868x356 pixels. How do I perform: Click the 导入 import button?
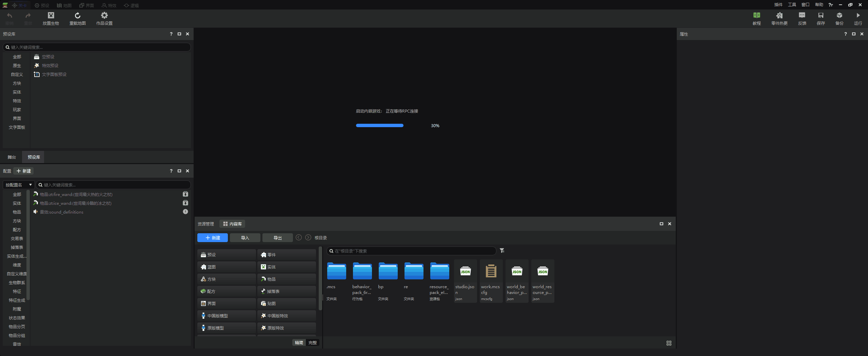(x=245, y=238)
